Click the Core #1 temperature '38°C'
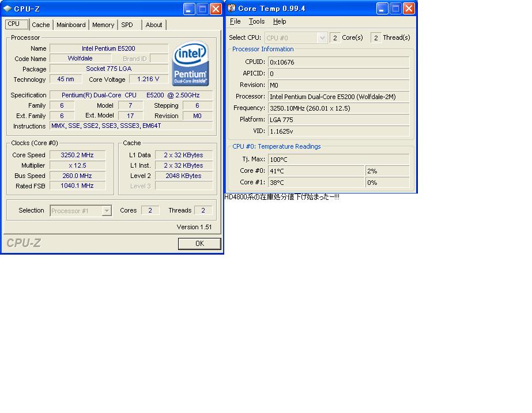The width and height of the screenshot is (532, 413). (316, 183)
